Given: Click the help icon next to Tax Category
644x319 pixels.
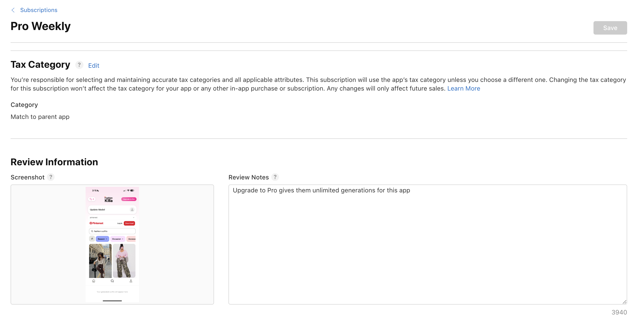Looking at the screenshot, I should pos(79,65).
